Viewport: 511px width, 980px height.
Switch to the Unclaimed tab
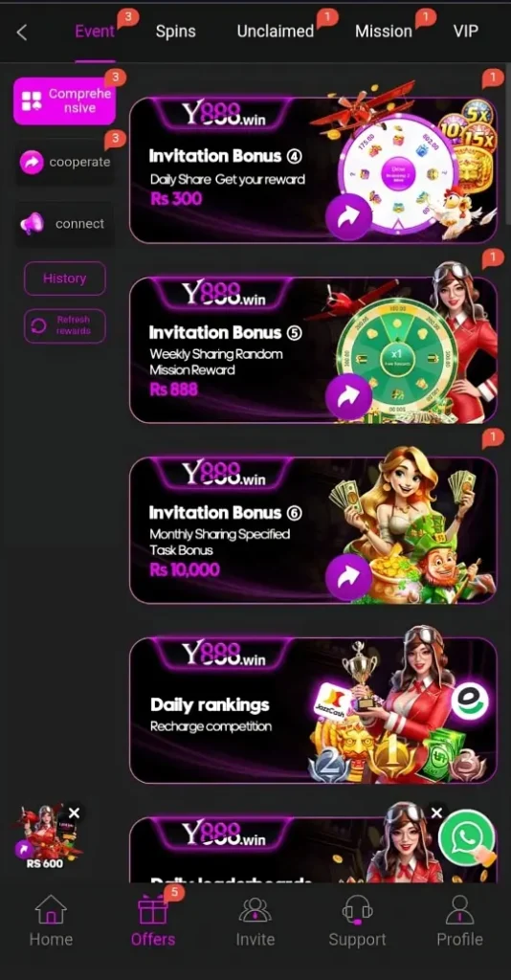click(276, 32)
